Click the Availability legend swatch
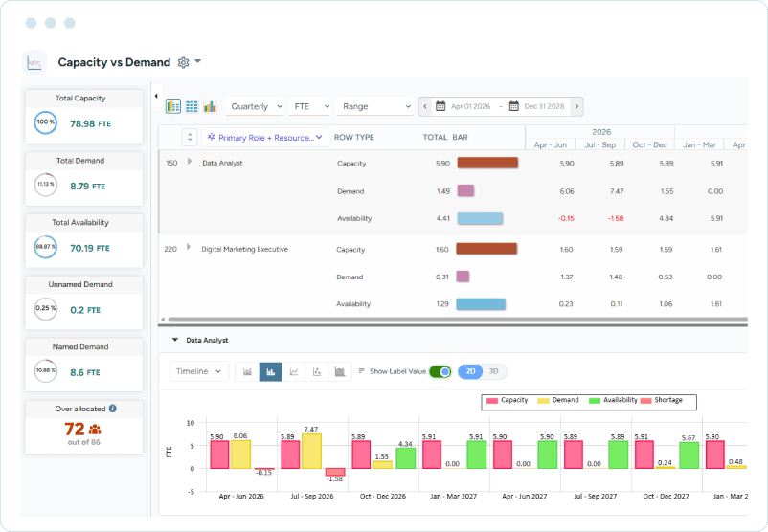The height and width of the screenshot is (532, 768). click(x=594, y=400)
